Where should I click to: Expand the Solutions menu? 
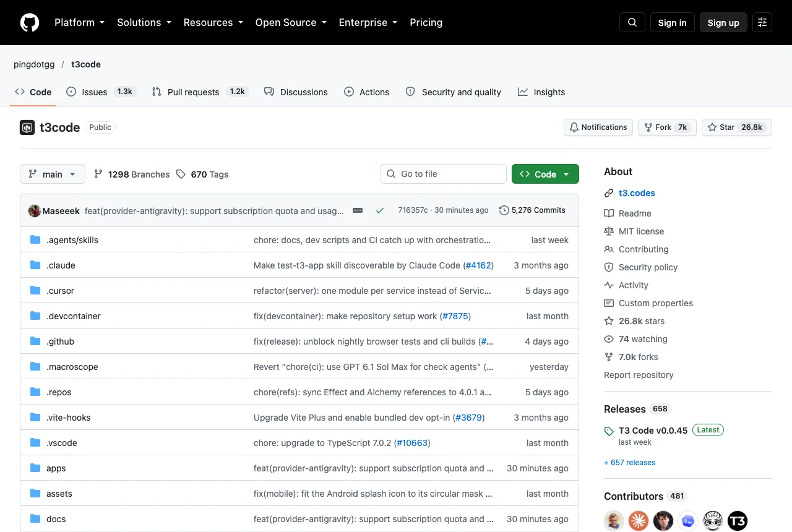tap(144, 22)
